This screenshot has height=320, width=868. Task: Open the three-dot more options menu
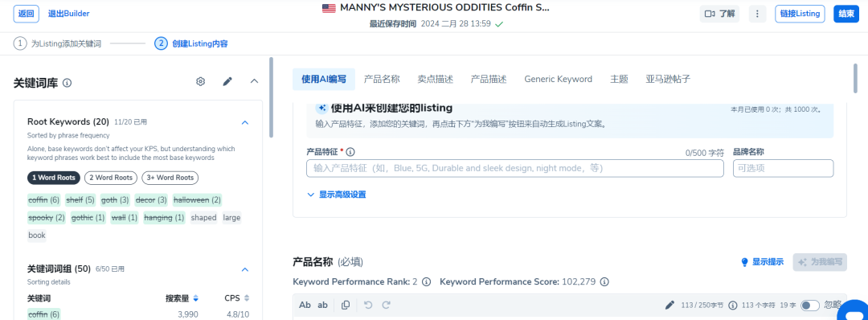[757, 14]
